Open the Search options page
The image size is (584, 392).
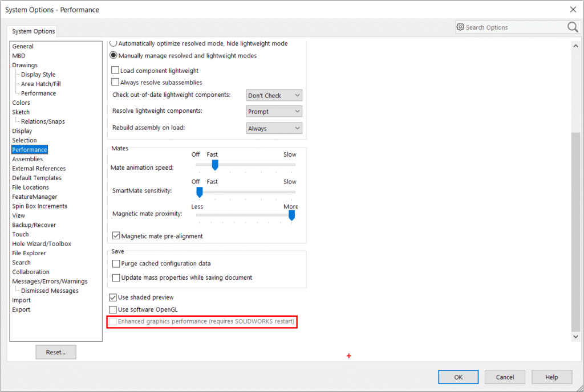coord(21,262)
